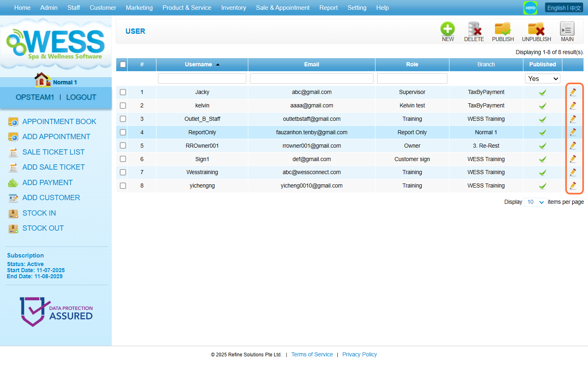Screen dimensions: 588x371
Task: Open the Terms of Service link
Action: coord(312,355)
